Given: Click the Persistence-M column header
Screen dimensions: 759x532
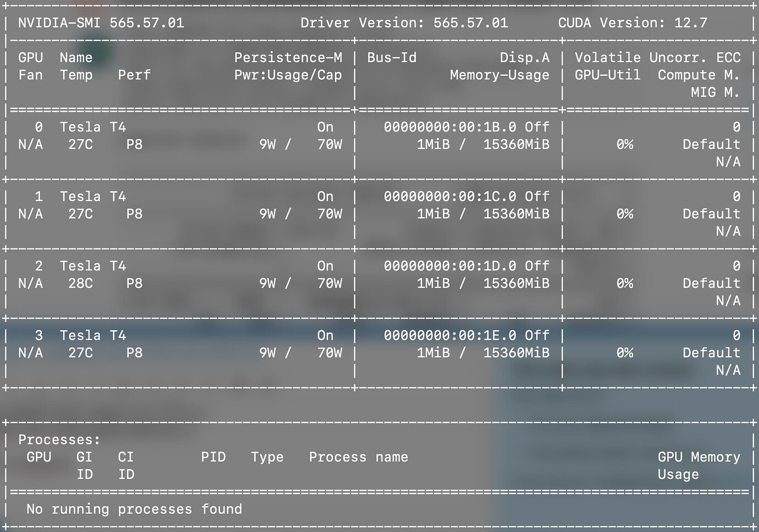Looking at the screenshot, I should point(288,58).
